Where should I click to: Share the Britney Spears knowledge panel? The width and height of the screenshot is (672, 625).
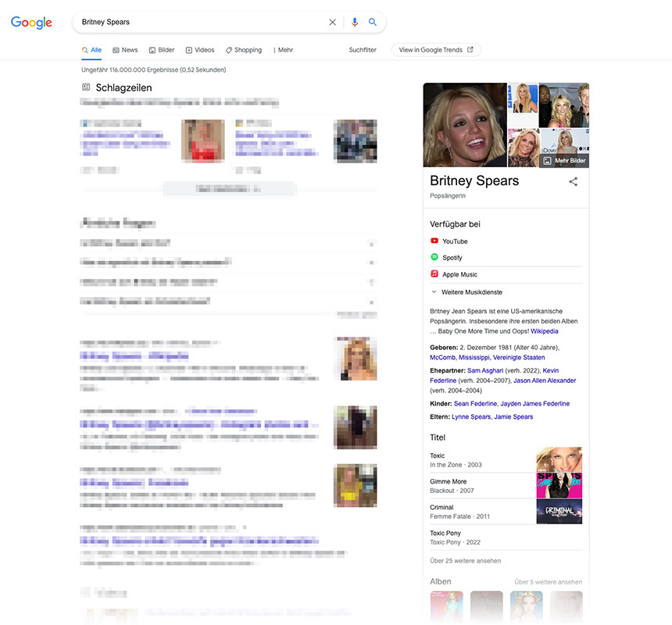tap(573, 181)
